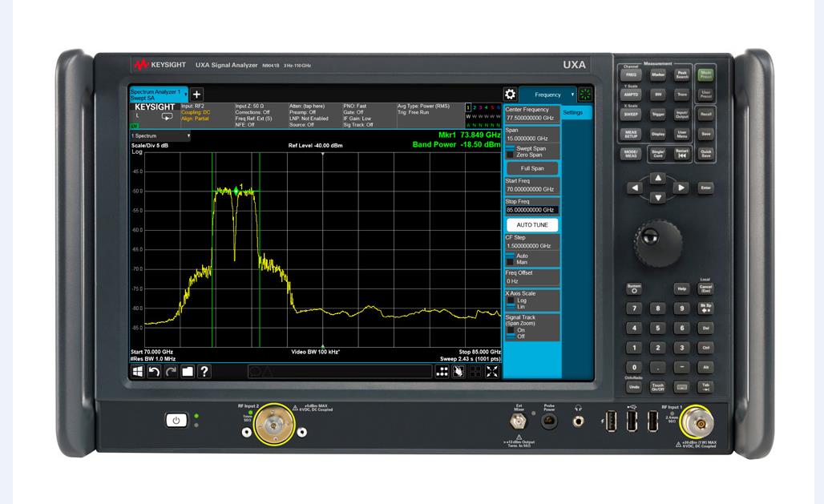Image resolution: width=824 pixels, height=504 pixels.
Task: Click the Marker hardkey
Action: click(658, 75)
